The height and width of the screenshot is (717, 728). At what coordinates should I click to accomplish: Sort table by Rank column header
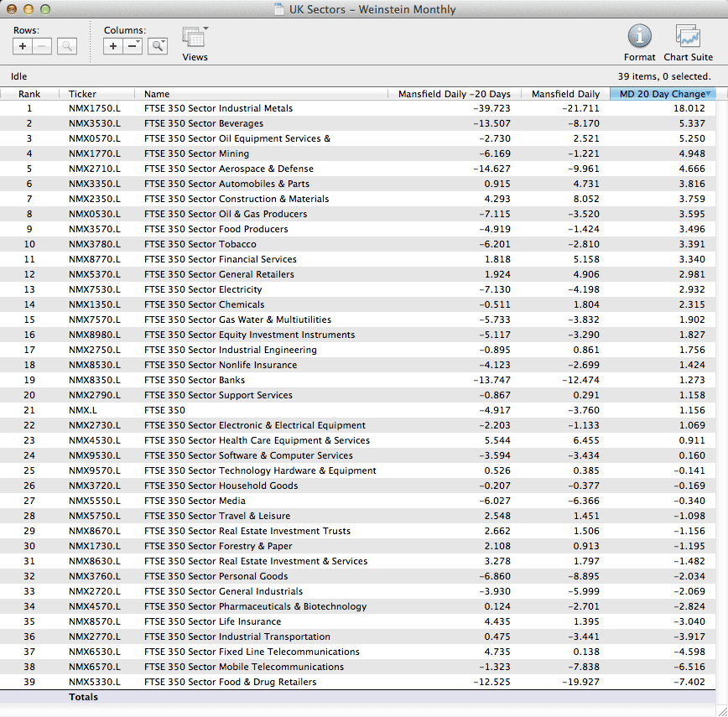point(29,94)
